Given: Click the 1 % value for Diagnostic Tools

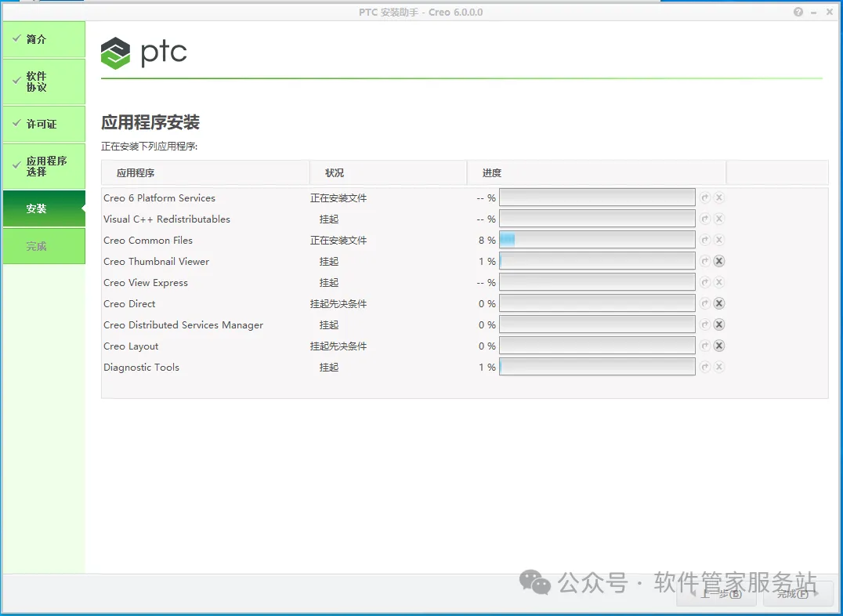Looking at the screenshot, I should [487, 368].
